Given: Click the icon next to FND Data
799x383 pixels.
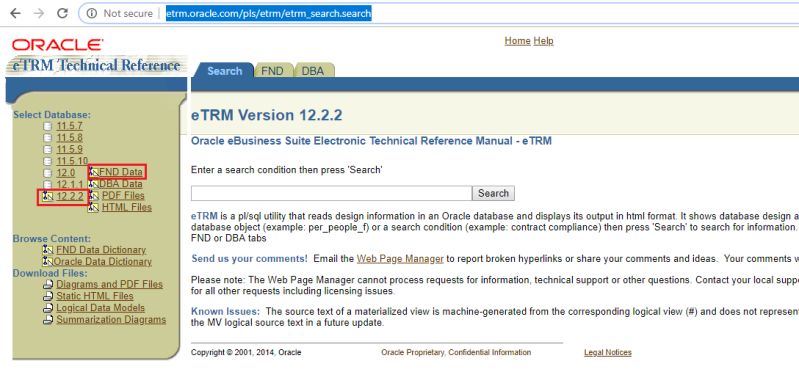Looking at the screenshot, I should [x=93, y=172].
